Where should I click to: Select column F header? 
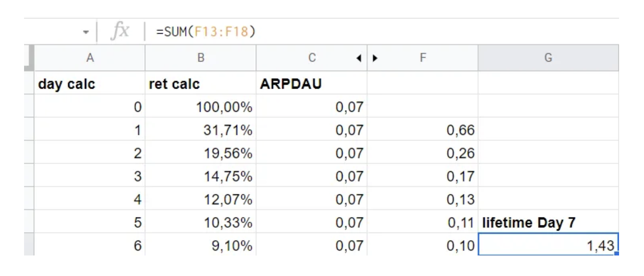423,58
